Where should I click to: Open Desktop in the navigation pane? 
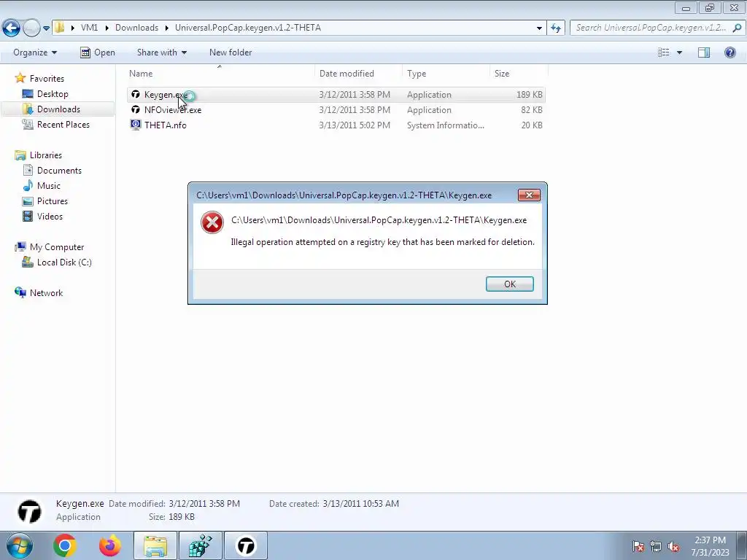tap(53, 94)
